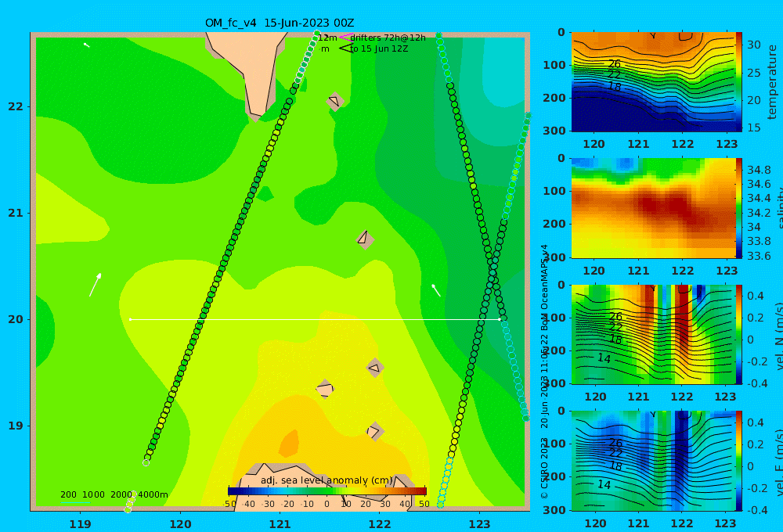This screenshot has height=532, width=783.
Task: Select the 'drifters 72h@12h' legend text
Action: pyautogui.click(x=388, y=38)
